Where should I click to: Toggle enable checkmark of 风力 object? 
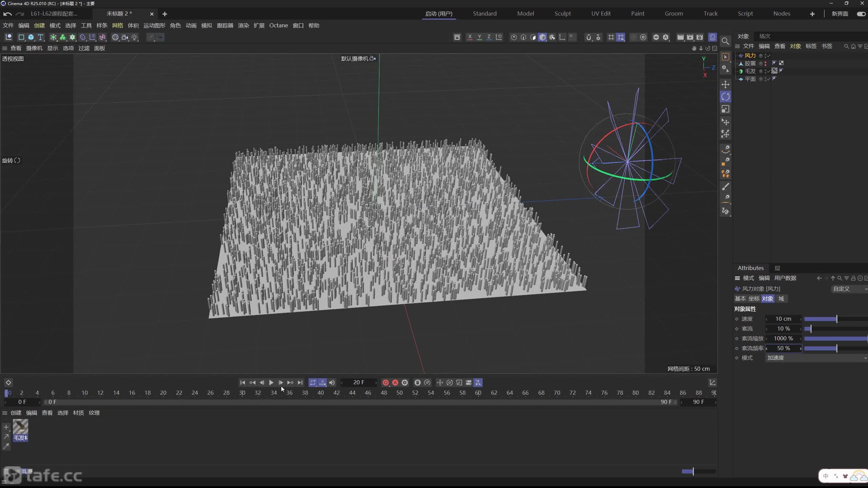click(769, 56)
